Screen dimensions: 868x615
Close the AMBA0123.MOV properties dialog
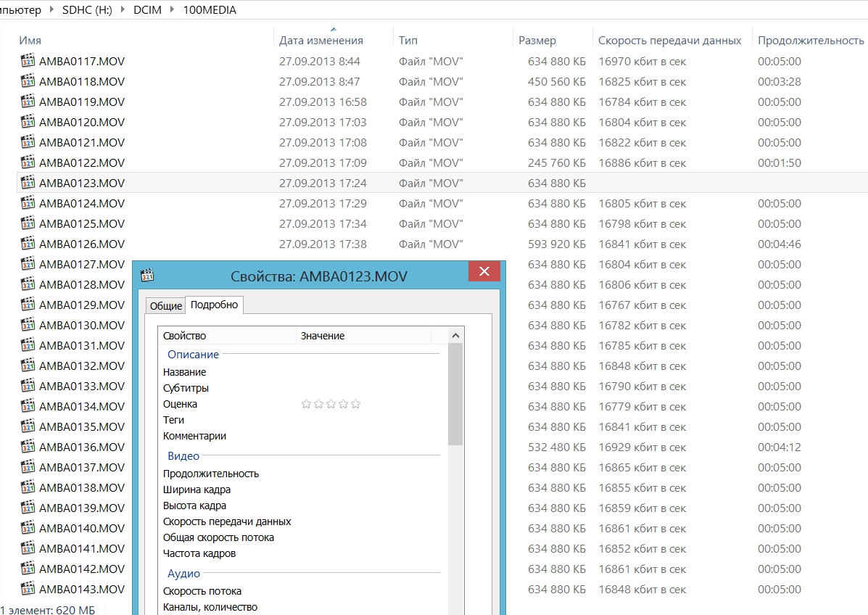pos(484,272)
